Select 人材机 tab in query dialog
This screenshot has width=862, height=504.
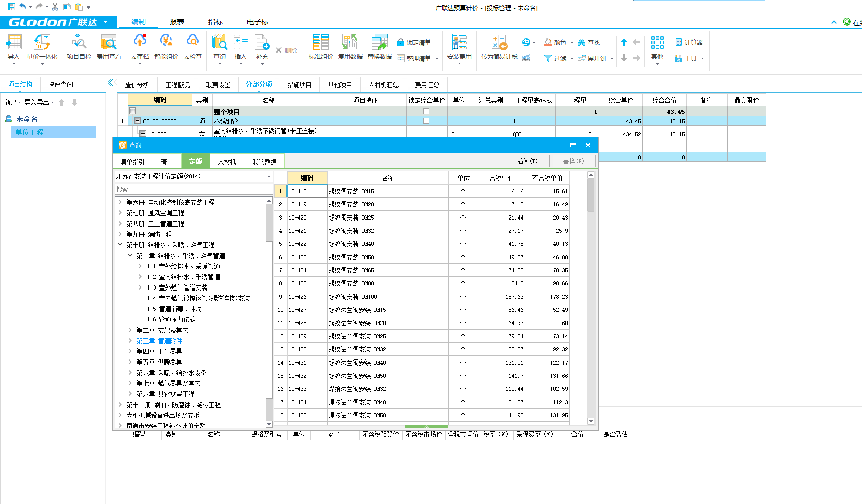click(227, 162)
